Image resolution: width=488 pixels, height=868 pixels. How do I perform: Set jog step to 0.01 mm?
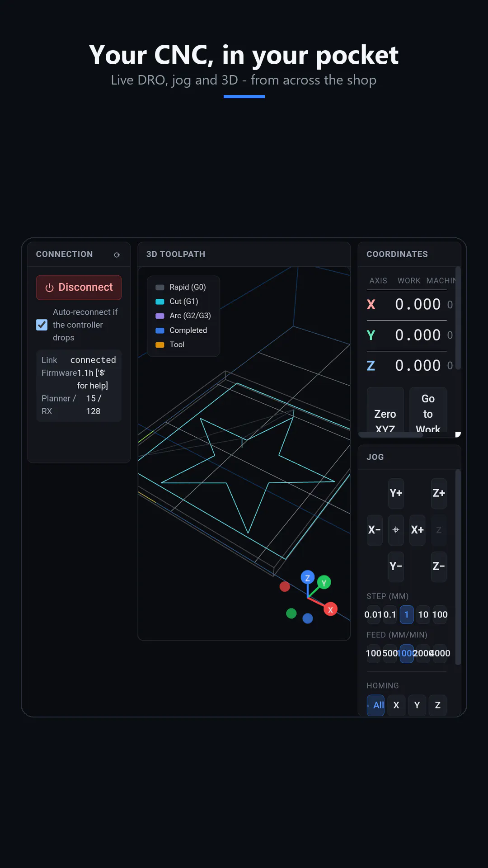(x=374, y=615)
